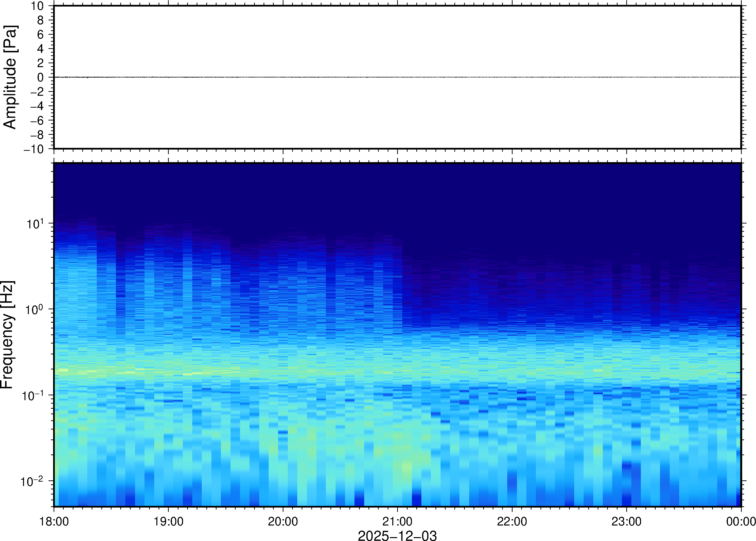Click the Frequency [Hz] axis title
This screenshot has height=541, width=756.
tap(7, 335)
